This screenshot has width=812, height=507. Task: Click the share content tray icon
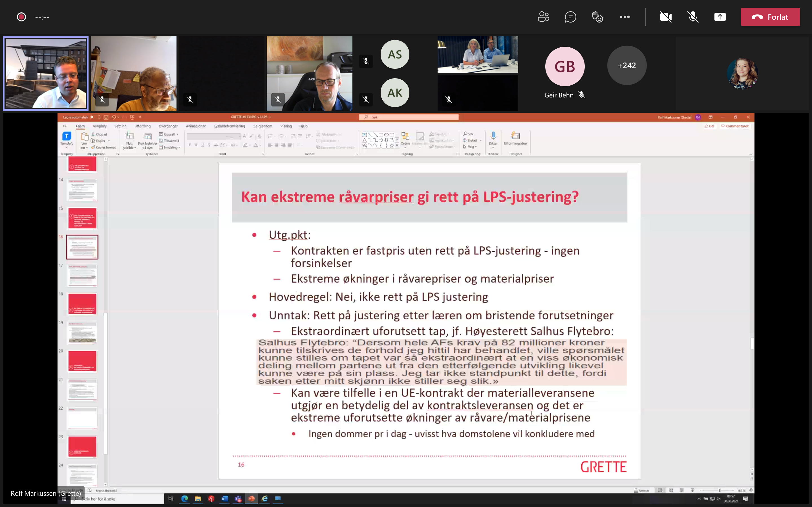[x=720, y=17]
